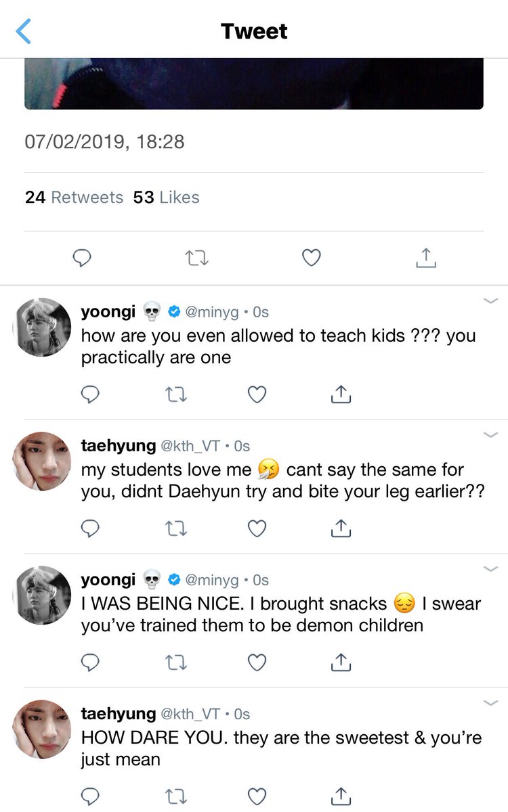View the 24 Retweets list
The image size is (508, 812).
[75, 198]
